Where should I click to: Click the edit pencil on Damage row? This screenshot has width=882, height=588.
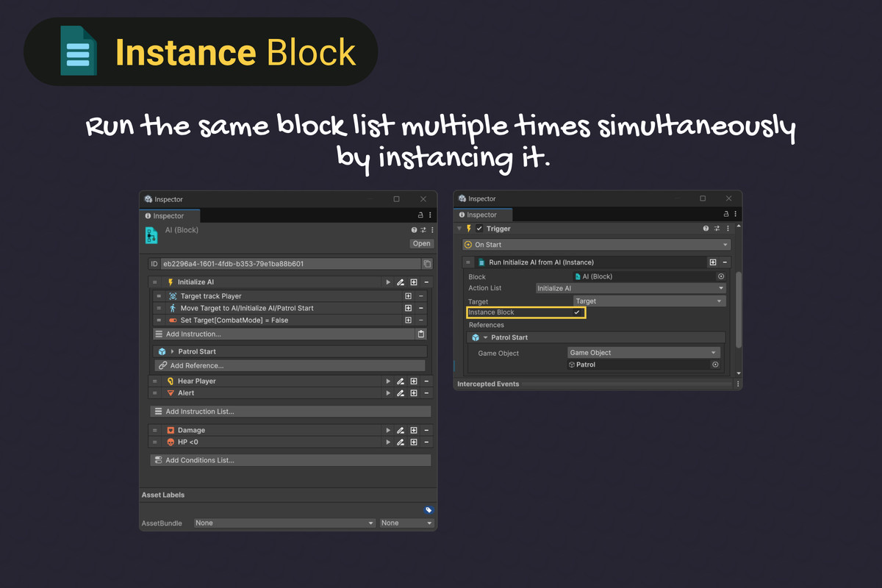401,430
